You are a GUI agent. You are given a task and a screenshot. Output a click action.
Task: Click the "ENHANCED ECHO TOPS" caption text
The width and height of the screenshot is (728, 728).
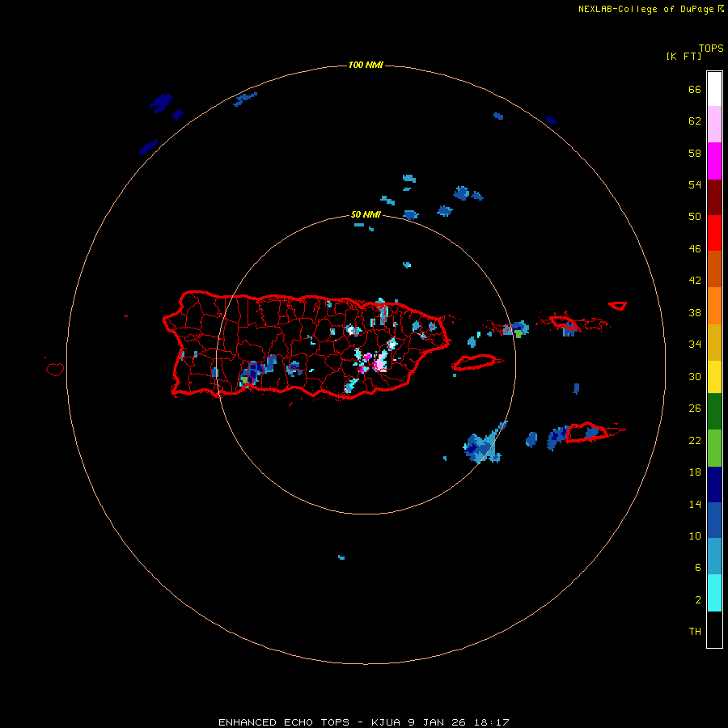pyautogui.click(x=284, y=722)
